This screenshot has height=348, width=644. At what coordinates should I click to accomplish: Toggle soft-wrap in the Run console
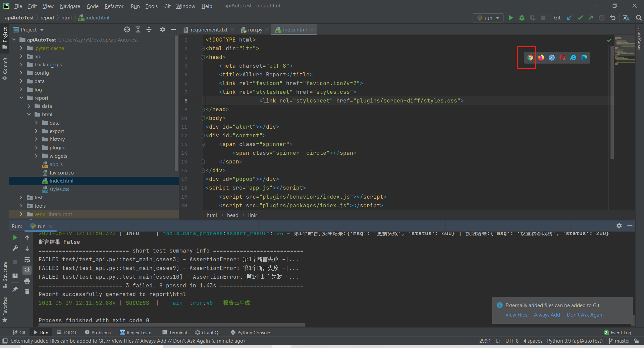pos(27,260)
